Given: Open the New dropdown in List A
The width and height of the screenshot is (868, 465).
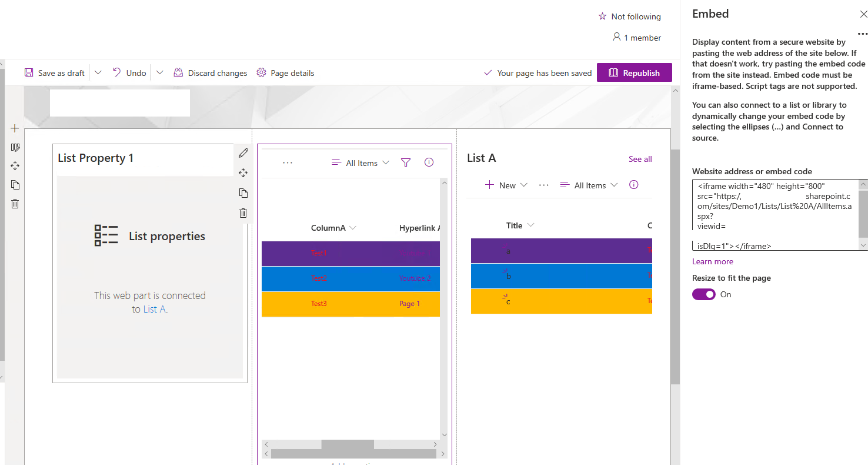Looking at the screenshot, I should (506, 185).
